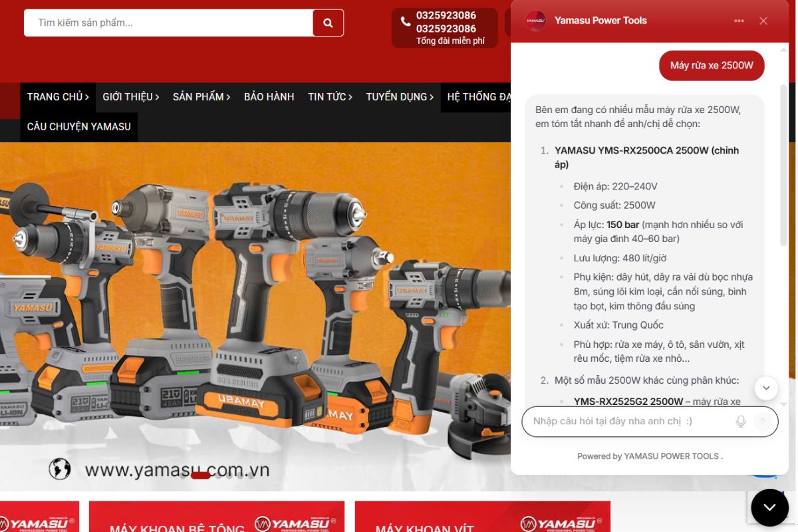Click 'YMS-RX2525G2 2500W' model text
The image size is (798, 532).
628,402
